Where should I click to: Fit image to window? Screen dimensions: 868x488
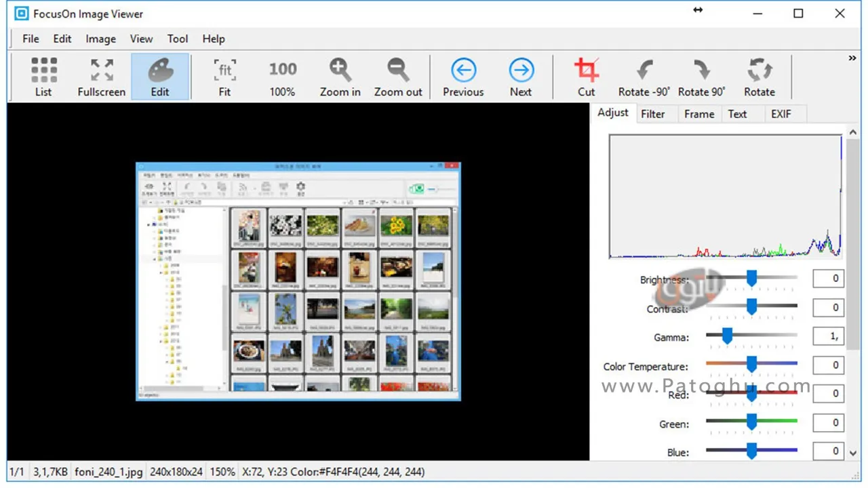point(224,77)
